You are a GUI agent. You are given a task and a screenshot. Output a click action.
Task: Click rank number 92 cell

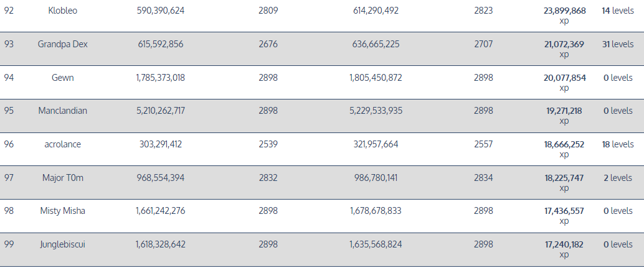coord(9,11)
